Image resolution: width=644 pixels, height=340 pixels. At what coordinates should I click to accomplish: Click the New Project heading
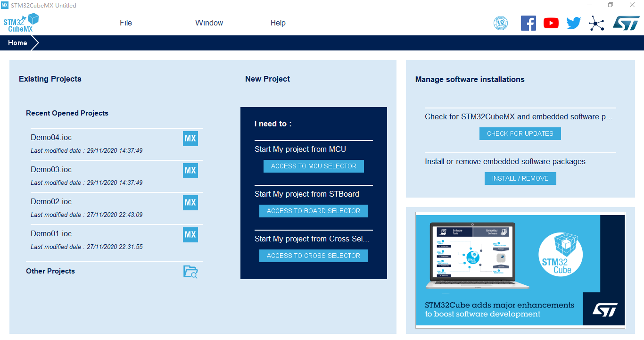268,79
